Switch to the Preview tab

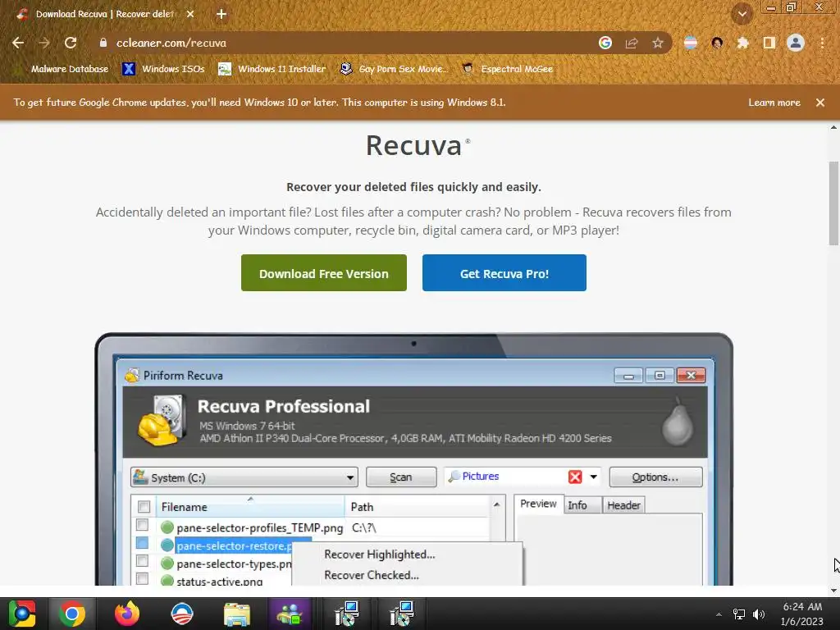click(538, 504)
